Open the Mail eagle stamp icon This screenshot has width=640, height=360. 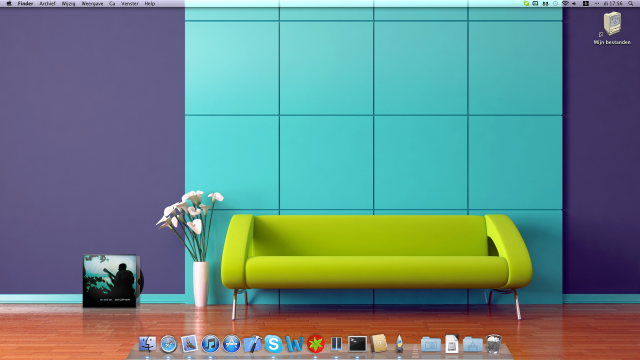[x=189, y=344]
